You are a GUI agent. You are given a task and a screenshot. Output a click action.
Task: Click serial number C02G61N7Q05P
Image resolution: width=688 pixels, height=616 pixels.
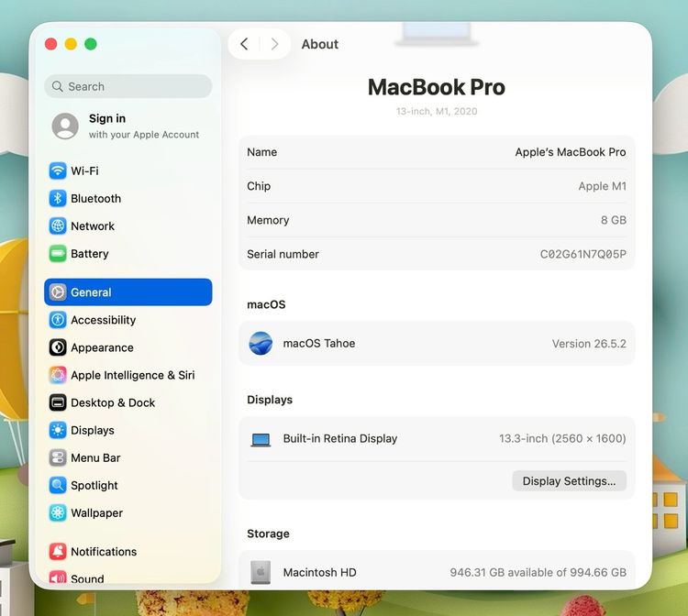tap(583, 254)
